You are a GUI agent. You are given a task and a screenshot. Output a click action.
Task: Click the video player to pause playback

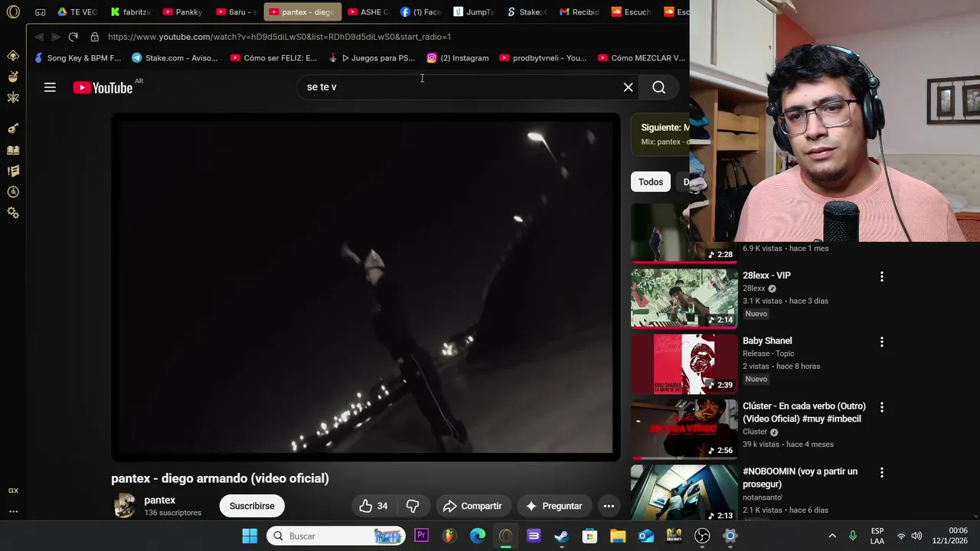pos(366,287)
